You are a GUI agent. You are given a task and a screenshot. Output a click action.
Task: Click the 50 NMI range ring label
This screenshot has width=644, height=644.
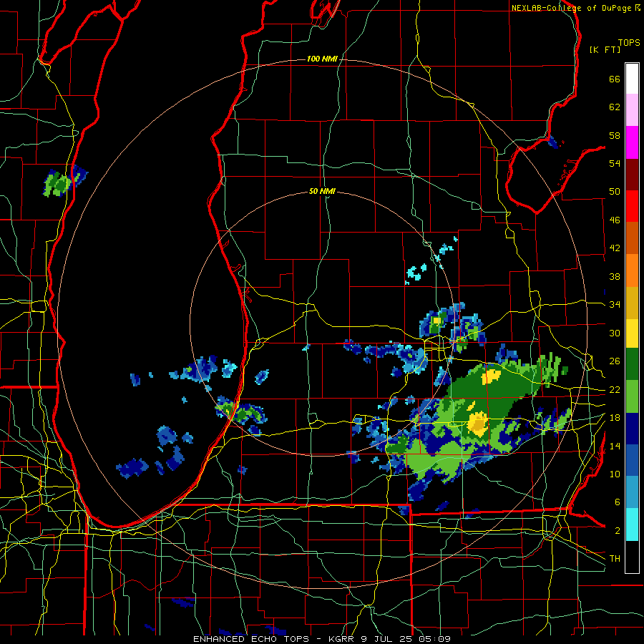point(322,191)
